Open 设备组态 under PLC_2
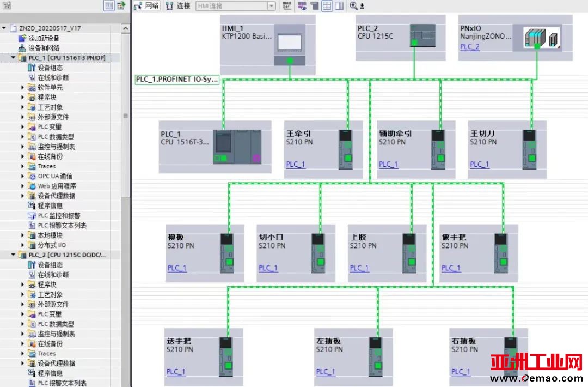This screenshot has width=588, height=387. coord(50,264)
